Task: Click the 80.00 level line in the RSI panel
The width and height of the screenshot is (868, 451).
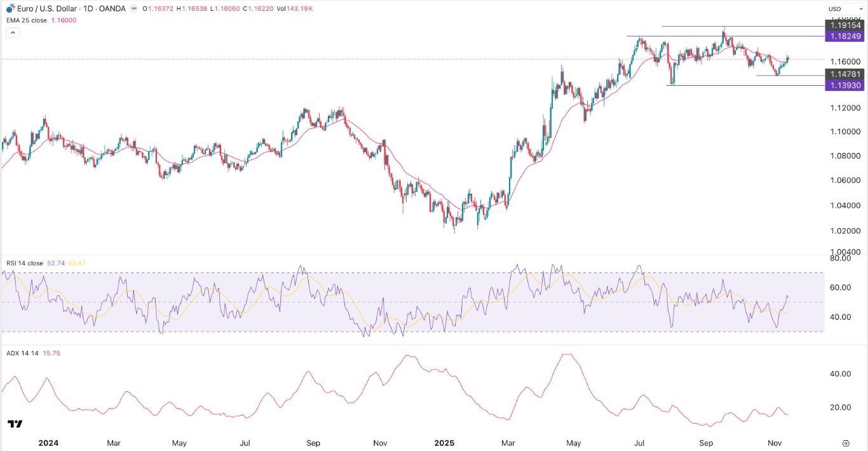Action: (840, 259)
